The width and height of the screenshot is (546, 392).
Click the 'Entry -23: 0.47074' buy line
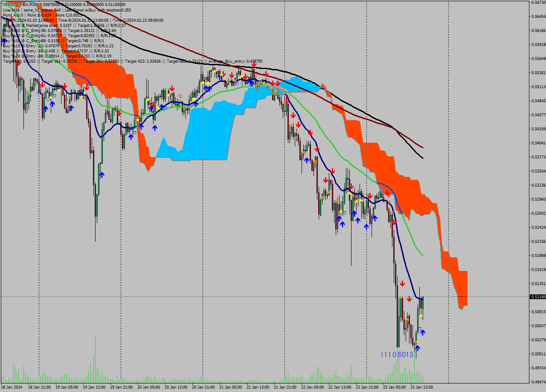(x=58, y=46)
